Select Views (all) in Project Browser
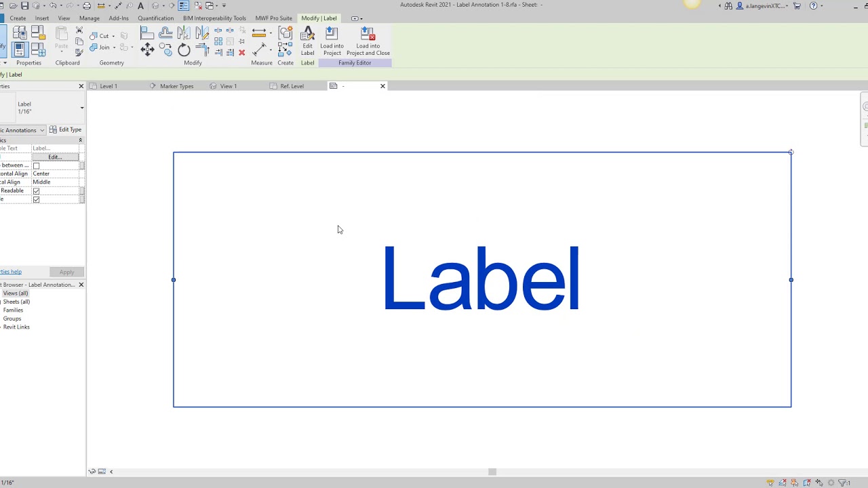Screen dimensions: 868x488 tap(16, 293)
